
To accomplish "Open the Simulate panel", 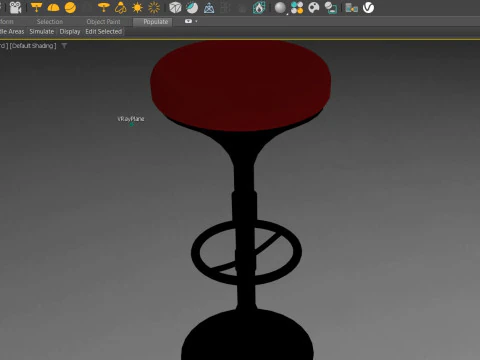I will click(42, 32).
